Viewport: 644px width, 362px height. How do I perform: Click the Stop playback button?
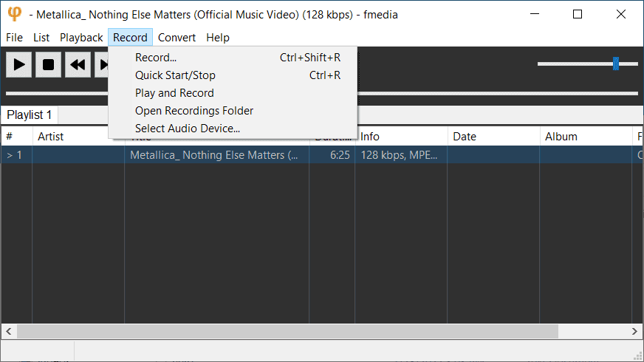tap(49, 64)
